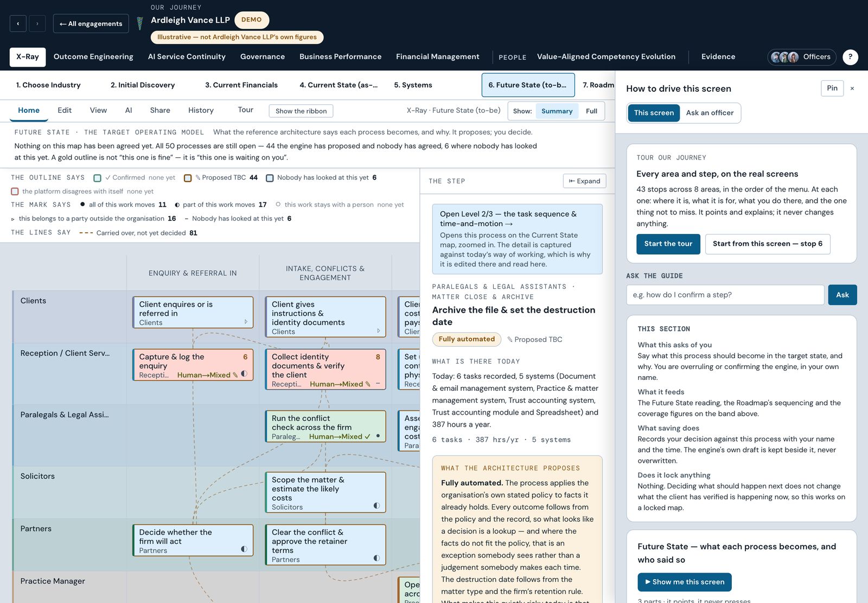Click platform disagrees with itself legend box
Image resolution: width=868 pixels, height=603 pixels.
(15, 192)
